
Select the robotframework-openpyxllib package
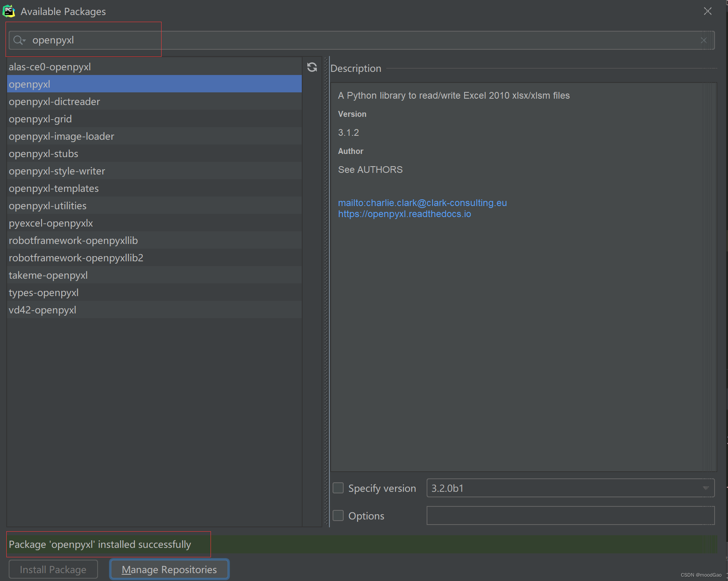click(x=73, y=240)
